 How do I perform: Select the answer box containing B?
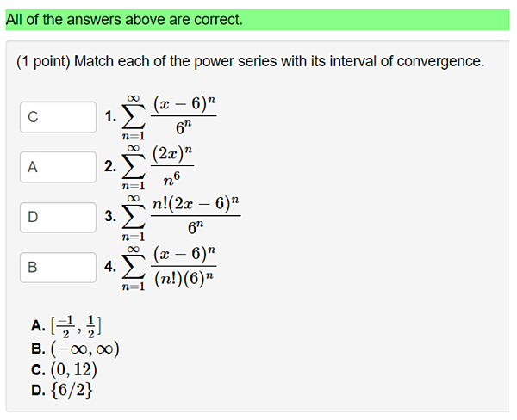click(x=58, y=267)
